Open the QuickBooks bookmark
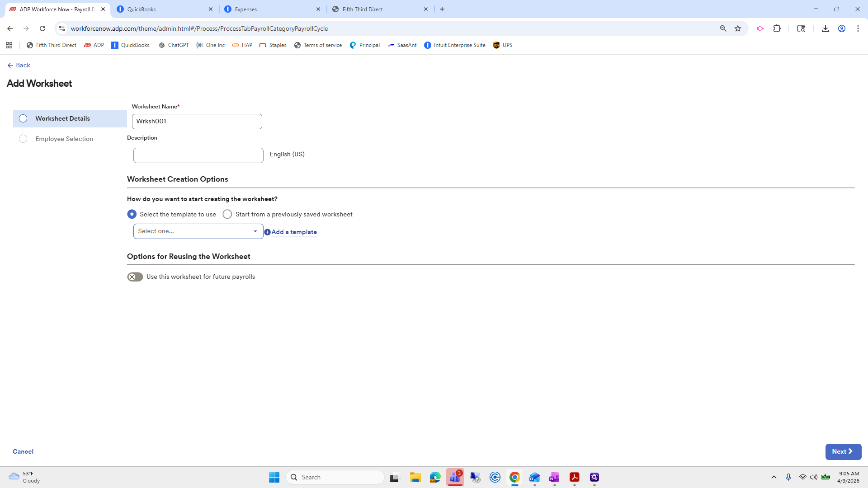 pyautogui.click(x=130, y=45)
